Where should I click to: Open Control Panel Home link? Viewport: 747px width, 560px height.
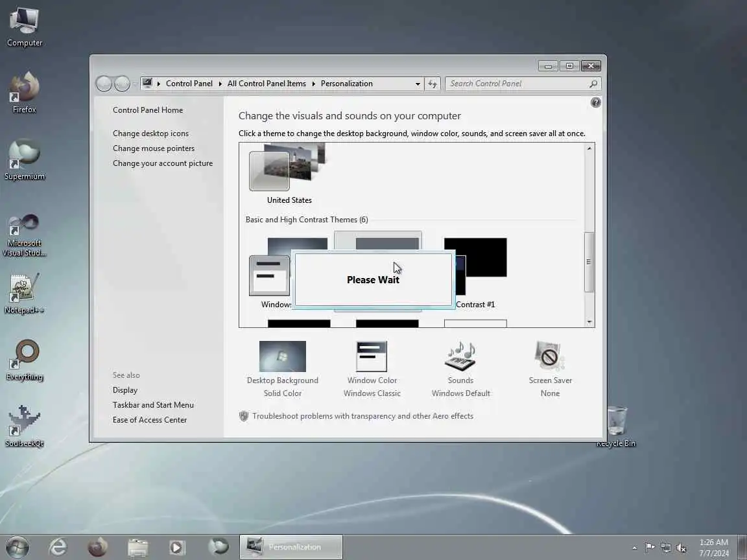pyautogui.click(x=148, y=110)
